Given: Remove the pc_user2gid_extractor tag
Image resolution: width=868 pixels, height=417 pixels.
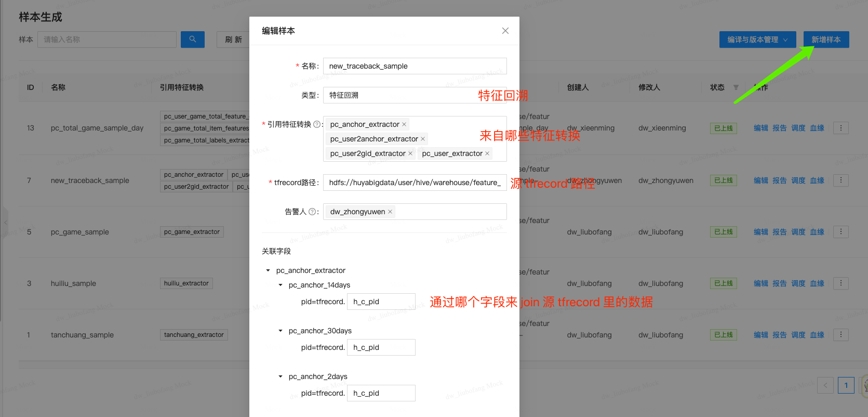Looking at the screenshot, I should pyautogui.click(x=410, y=153).
